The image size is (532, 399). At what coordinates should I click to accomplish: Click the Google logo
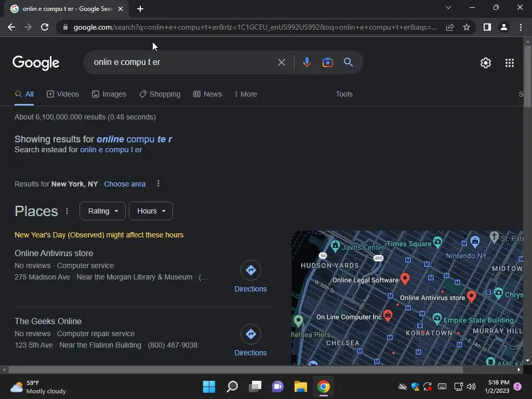(x=36, y=63)
